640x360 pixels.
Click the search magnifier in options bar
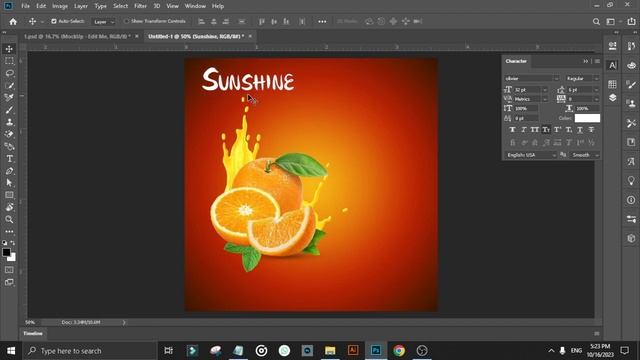596,22
